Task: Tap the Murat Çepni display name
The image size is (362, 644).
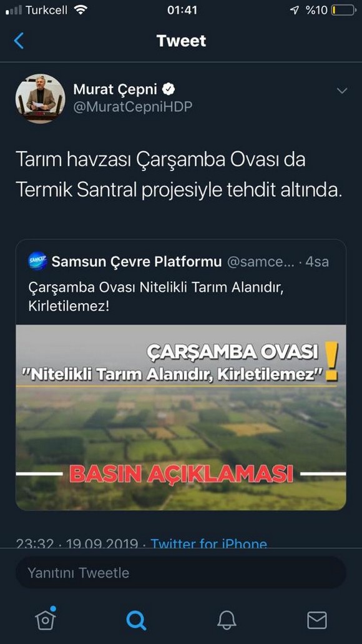Action: (115, 89)
